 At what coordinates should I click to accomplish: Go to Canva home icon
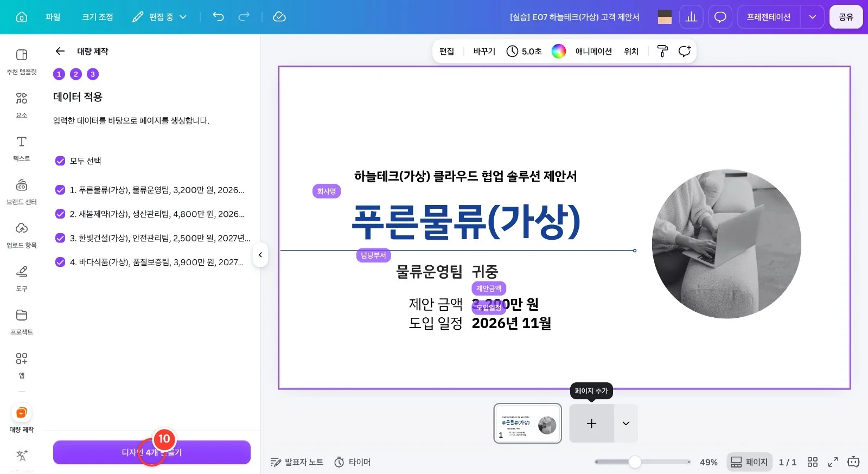[x=22, y=17]
